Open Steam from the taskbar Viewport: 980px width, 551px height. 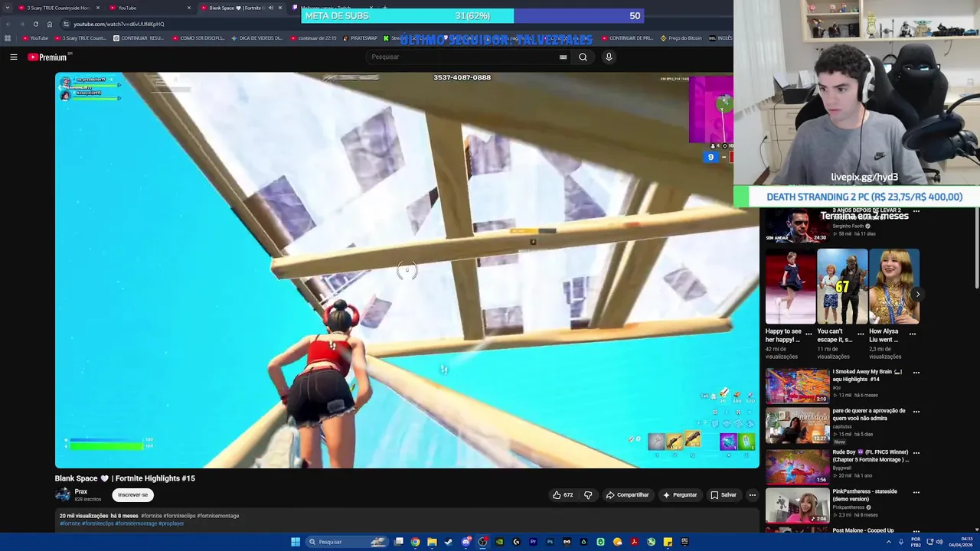tap(449, 542)
